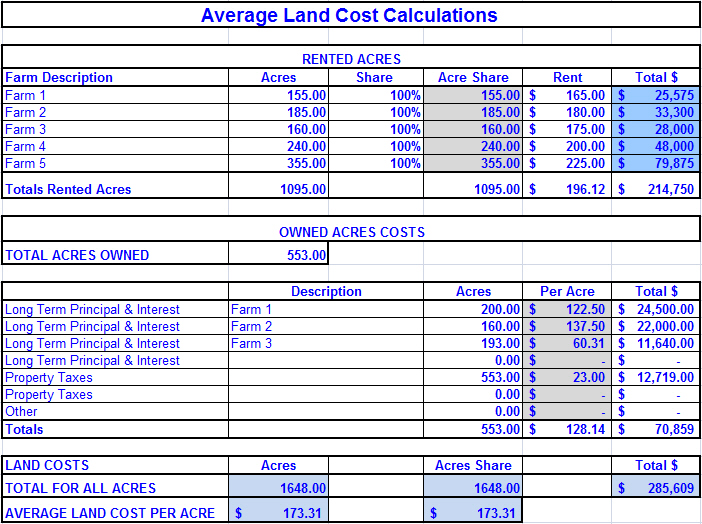
Task: Click owned acres value 200.00
Action: coord(473,309)
